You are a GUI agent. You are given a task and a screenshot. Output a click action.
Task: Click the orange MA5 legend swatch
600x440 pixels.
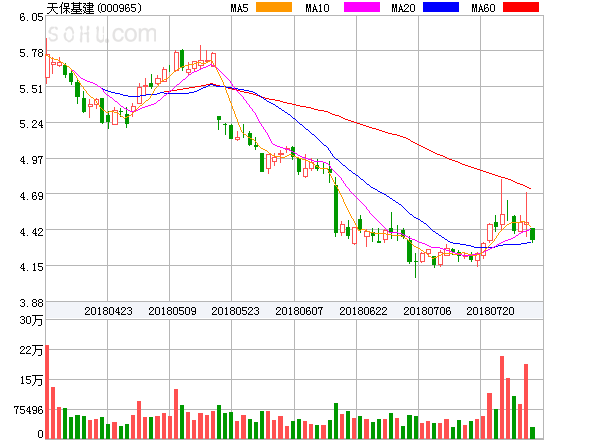click(274, 7)
